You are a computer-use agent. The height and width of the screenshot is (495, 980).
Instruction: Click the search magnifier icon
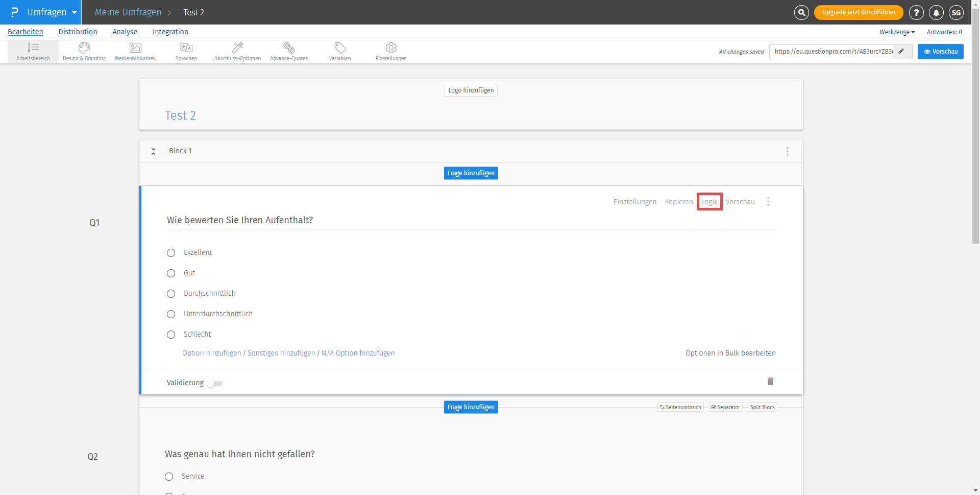pyautogui.click(x=802, y=12)
